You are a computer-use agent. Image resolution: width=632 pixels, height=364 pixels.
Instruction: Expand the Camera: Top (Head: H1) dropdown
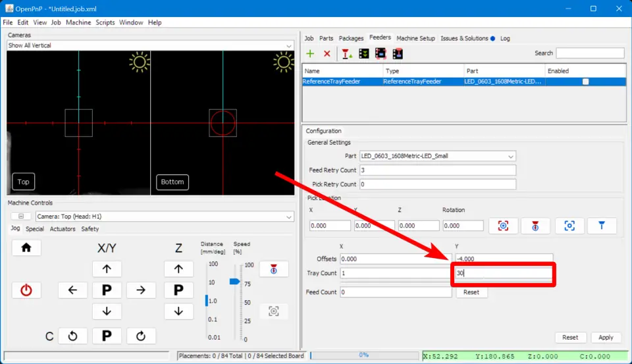[x=289, y=217]
